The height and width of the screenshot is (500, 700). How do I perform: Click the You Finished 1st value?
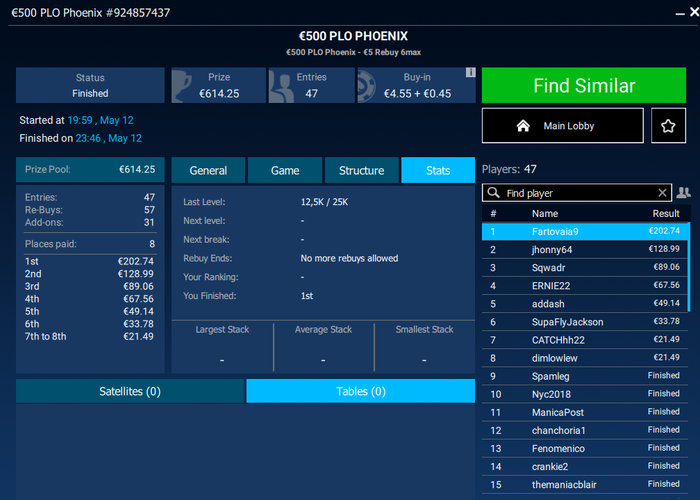pyautogui.click(x=307, y=296)
